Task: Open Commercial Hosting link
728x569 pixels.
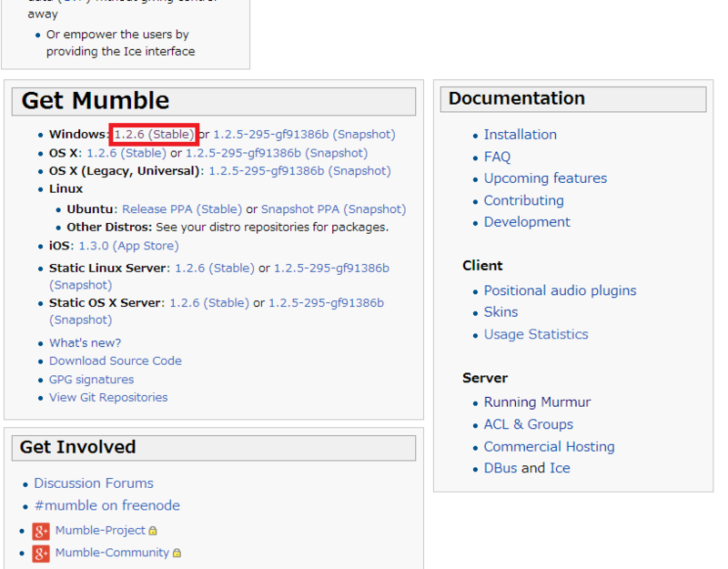Action: coord(550,447)
